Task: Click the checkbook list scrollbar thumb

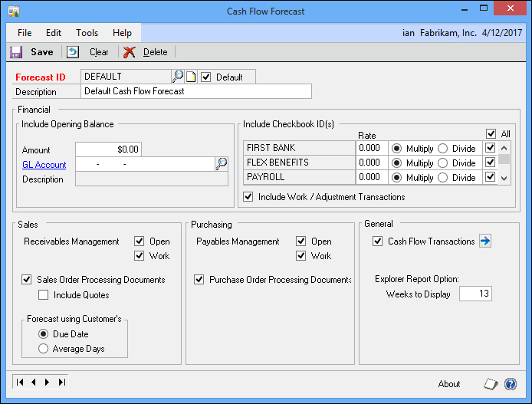Action: (504, 159)
